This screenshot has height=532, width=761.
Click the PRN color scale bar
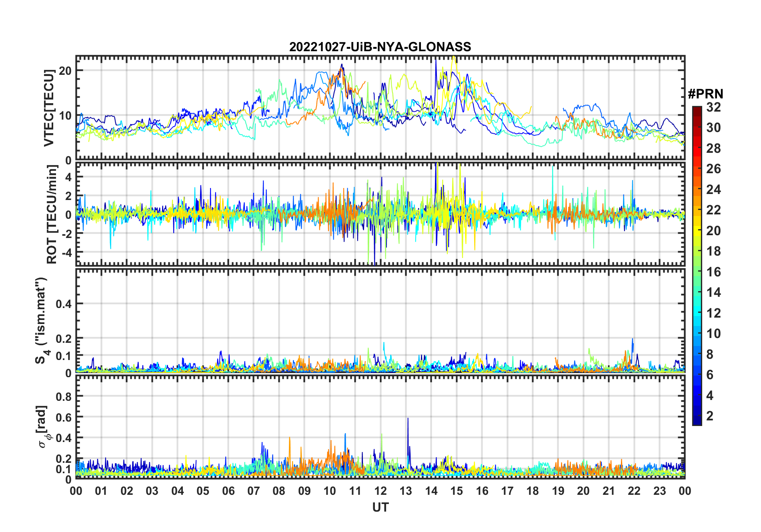pyautogui.click(x=697, y=266)
